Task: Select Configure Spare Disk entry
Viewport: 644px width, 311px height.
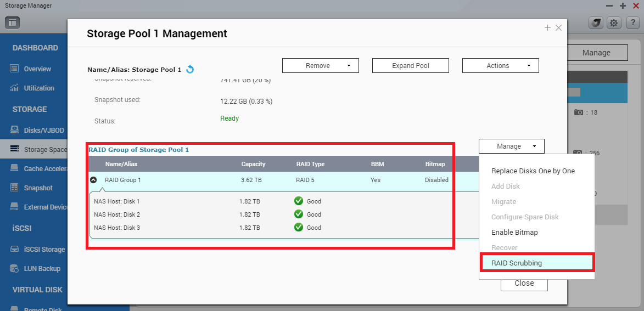Action: (537, 217)
